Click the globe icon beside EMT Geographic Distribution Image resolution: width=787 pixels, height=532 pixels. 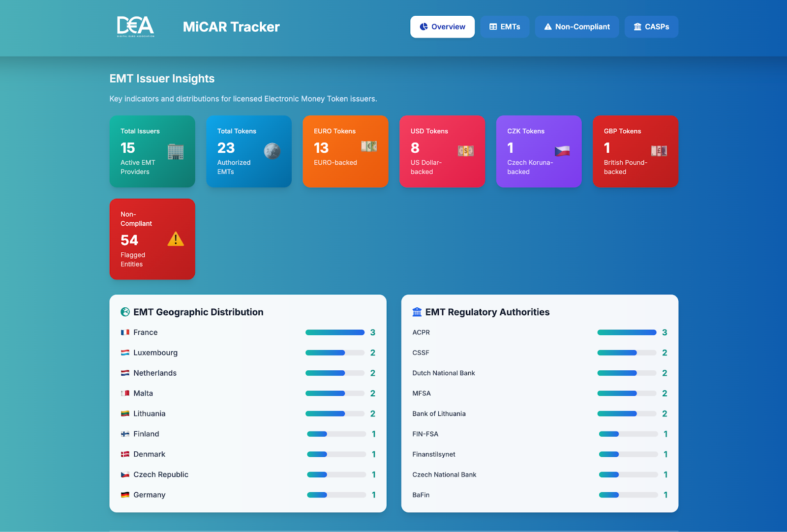click(125, 312)
